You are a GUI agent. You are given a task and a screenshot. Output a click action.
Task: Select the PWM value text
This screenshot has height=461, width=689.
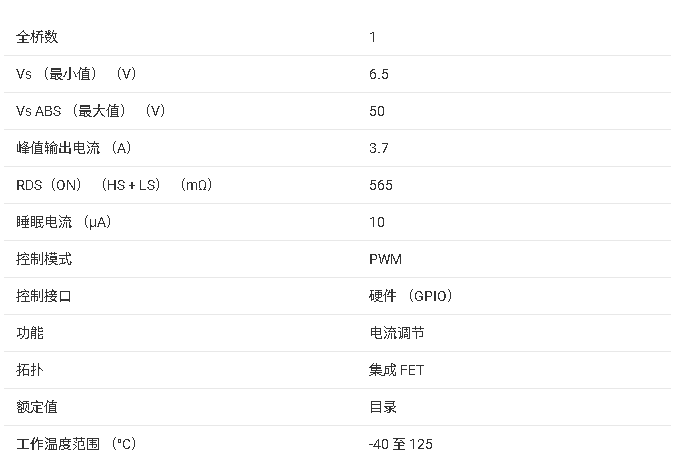click(x=385, y=259)
